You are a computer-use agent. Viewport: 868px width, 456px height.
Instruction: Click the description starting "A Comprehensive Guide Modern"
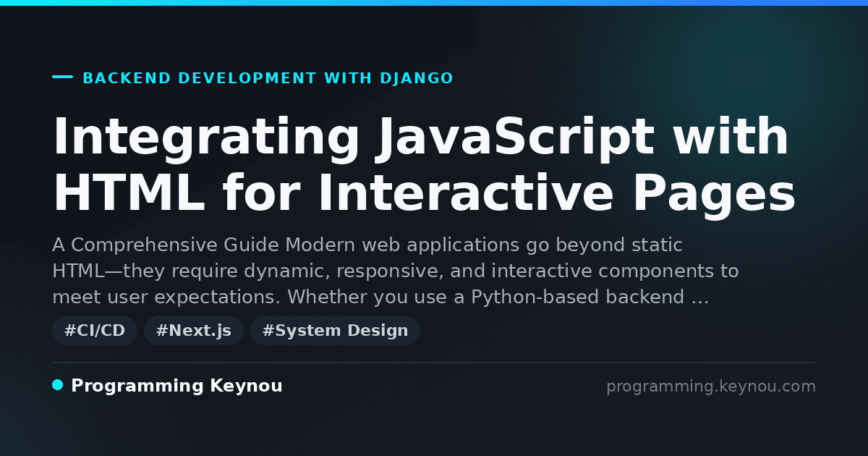pos(395,271)
